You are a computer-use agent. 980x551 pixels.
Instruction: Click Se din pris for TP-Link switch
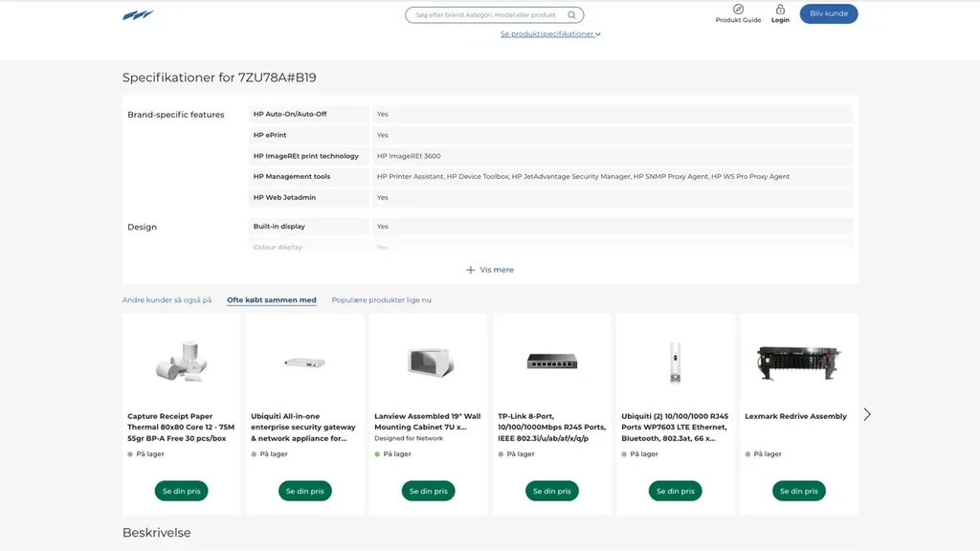(552, 491)
